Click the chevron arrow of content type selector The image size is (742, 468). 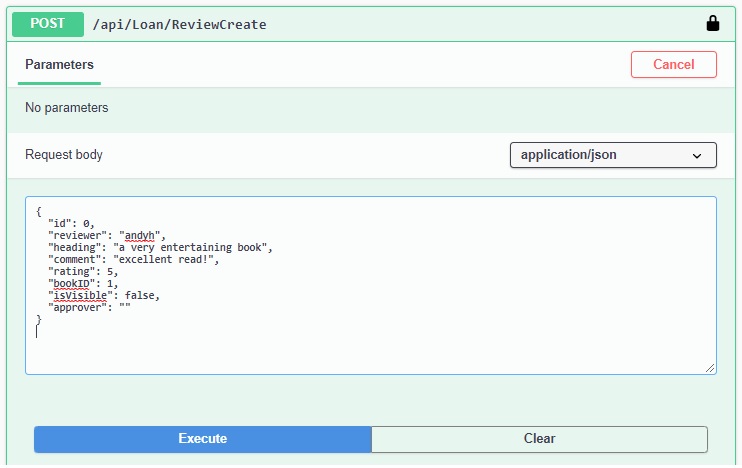pyautogui.click(x=697, y=156)
